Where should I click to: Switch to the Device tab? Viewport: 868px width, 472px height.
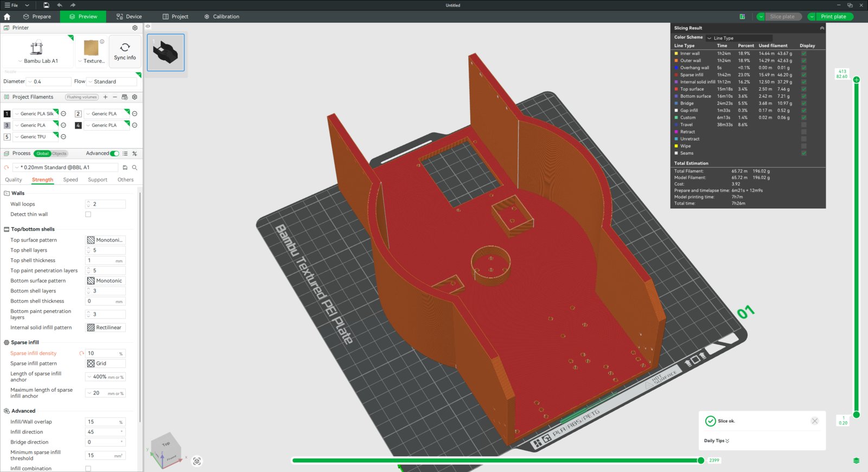pyautogui.click(x=129, y=17)
